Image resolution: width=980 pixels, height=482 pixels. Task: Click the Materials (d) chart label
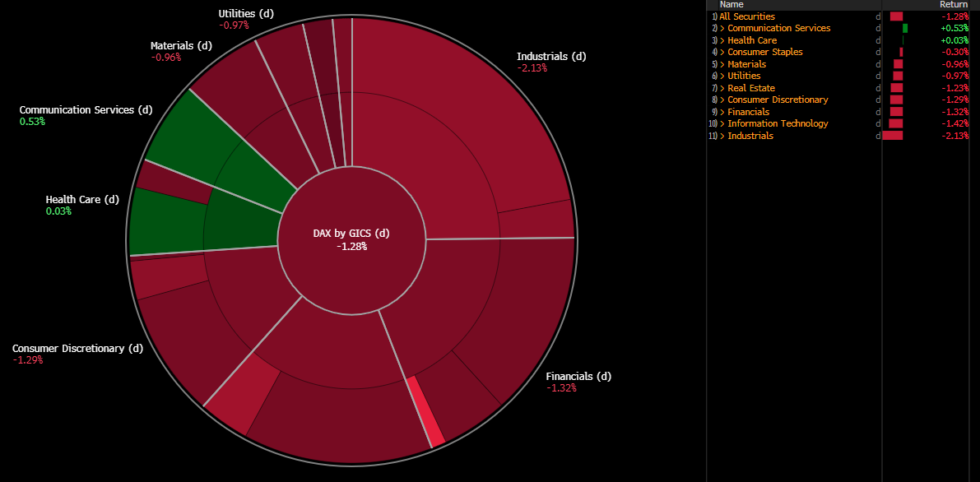(x=181, y=45)
